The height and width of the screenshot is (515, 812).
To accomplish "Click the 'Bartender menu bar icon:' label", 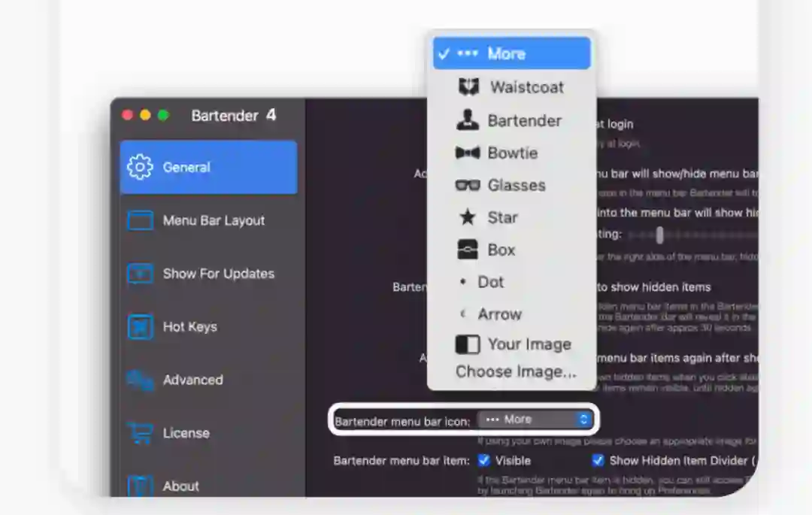I will tap(402, 422).
